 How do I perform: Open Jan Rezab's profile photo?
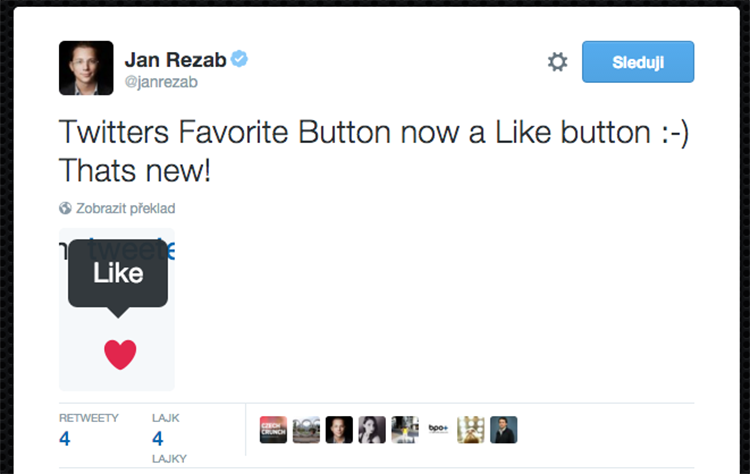pyautogui.click(x=86, y=68)
